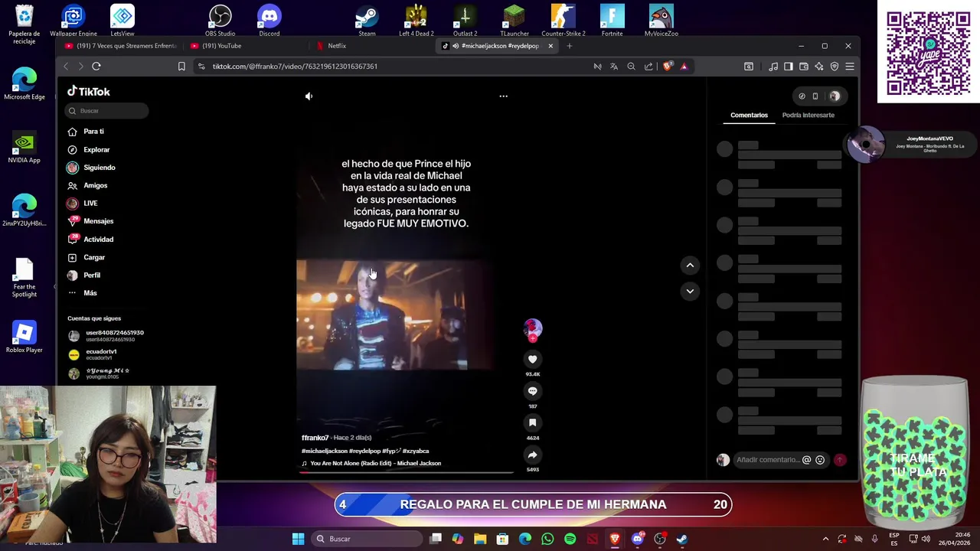980x551 pixels.
Task: Bookmark this page in the address bar
Action: pyautogui.click(x=181, y=67)
